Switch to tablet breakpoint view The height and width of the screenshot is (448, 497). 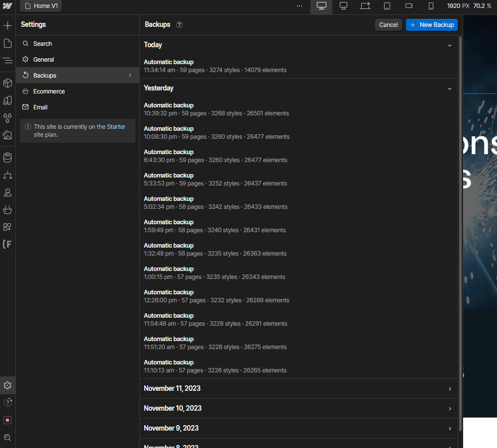387,6
